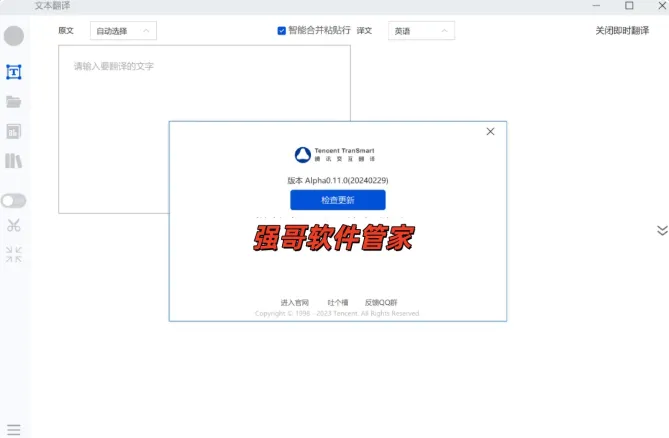The height and width of the screenshot is (438, 669).
Task: Expand the double chevron on the right edge
Action: point(662,230)
